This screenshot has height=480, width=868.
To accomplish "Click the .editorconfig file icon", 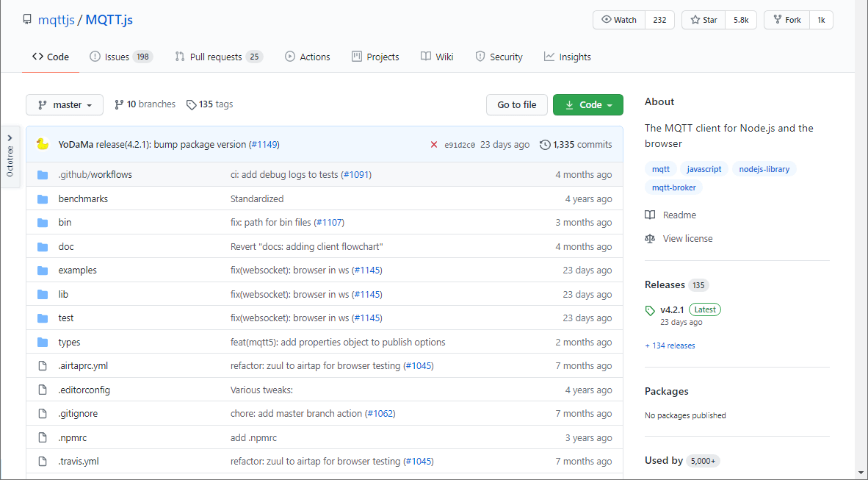I will pyautogui.click(x=43, y=390).
